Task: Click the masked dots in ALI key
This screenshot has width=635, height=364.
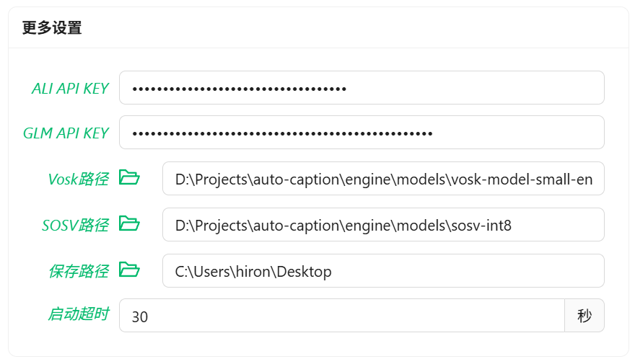Action: pyautogui.click(x=240, y=89)
